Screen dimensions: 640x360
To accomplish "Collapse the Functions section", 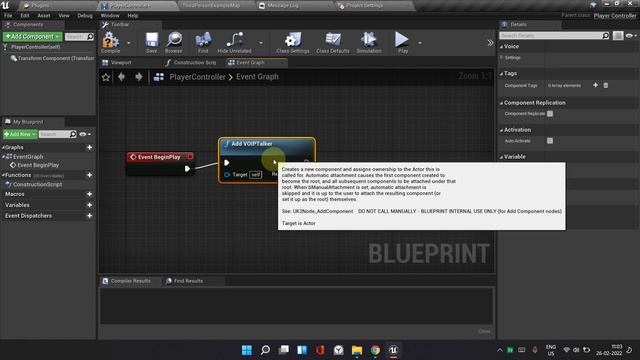I will pyautogui.click(x=4, y=175).
